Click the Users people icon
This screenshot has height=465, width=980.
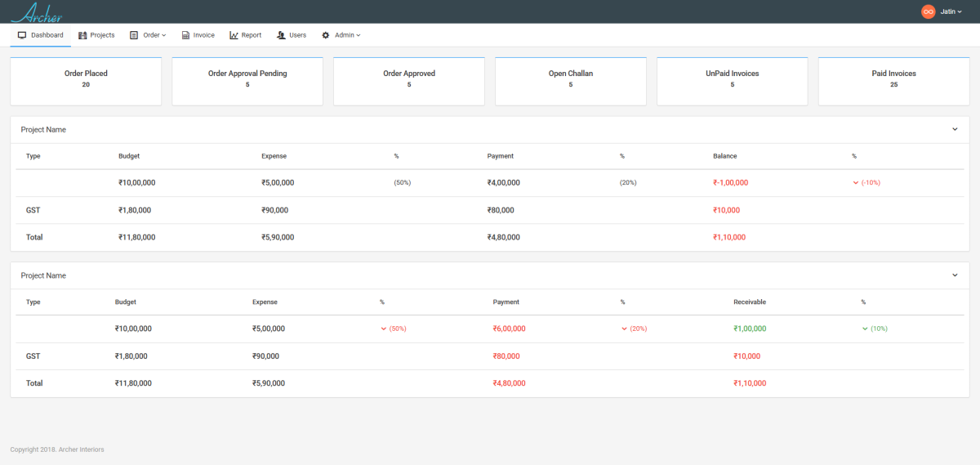tap(281, 35)
